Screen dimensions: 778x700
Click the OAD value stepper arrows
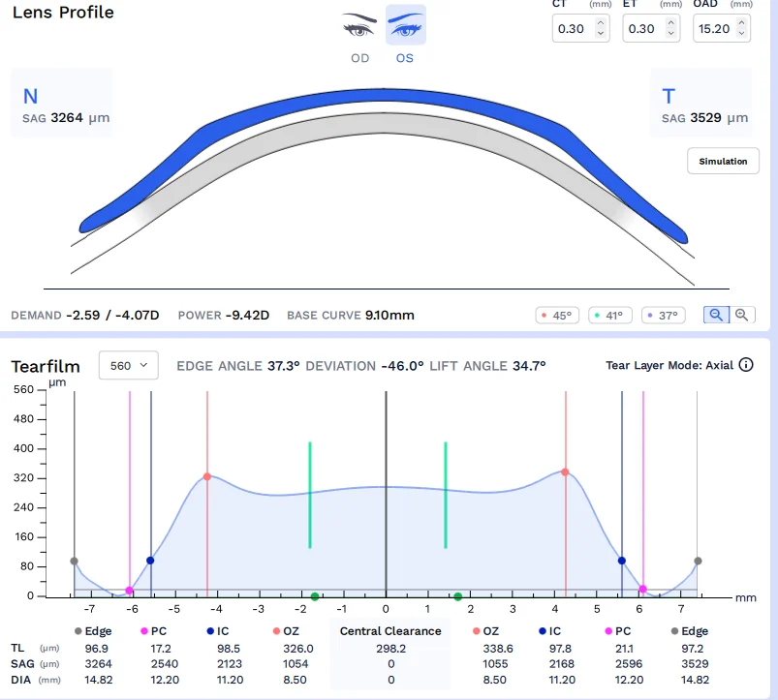point(741,29)
